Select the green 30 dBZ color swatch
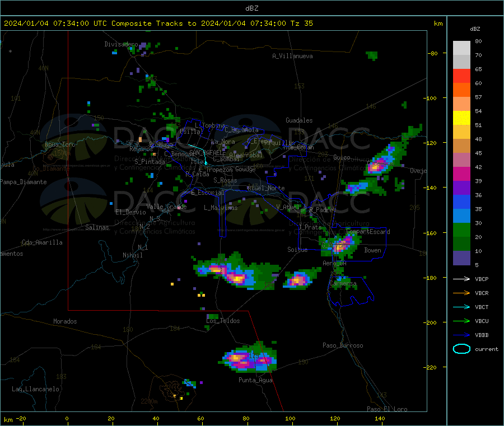Viewport: 504px width, 426px height. (461, 230)
